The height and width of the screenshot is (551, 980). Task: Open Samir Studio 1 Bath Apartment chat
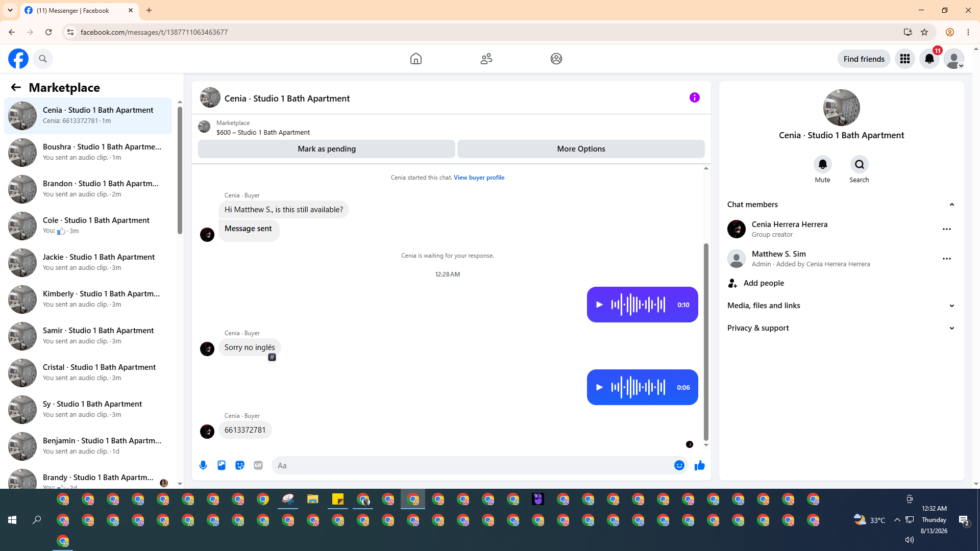pos(88,336)
